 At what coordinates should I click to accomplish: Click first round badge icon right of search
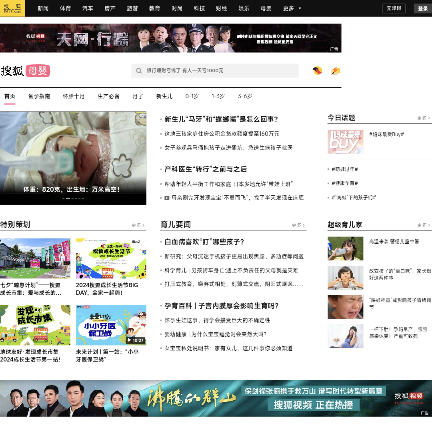click(317, 70)
